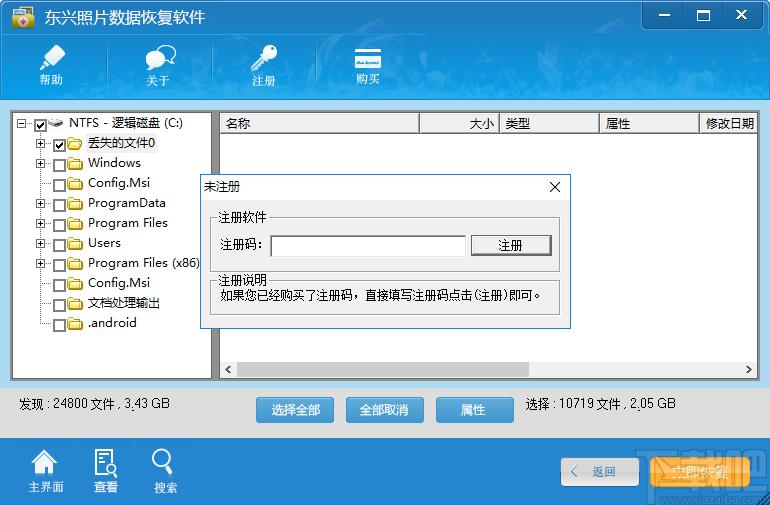Click the .android folder icon
Screen dimensions: 770x505
[x=75, y=323]
